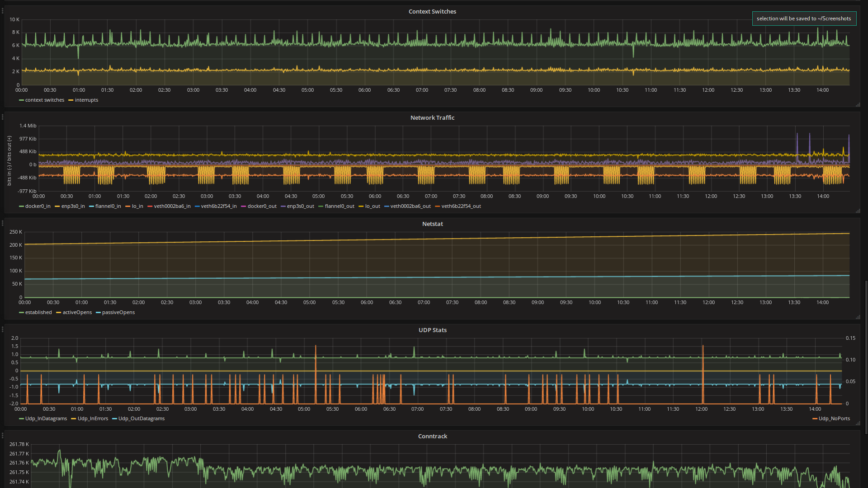Screen dimensions: 868x488
Task: Click the Udp_NoPorts legend label
Action: click(x=834, y=419)
